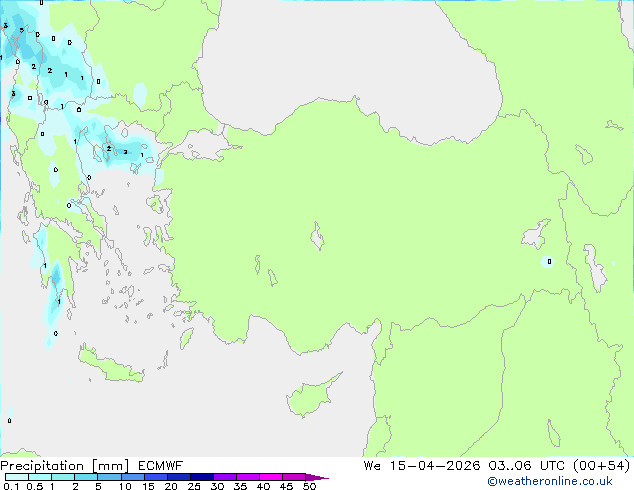Select the 2–5 mm legend color box

(86, 477)
